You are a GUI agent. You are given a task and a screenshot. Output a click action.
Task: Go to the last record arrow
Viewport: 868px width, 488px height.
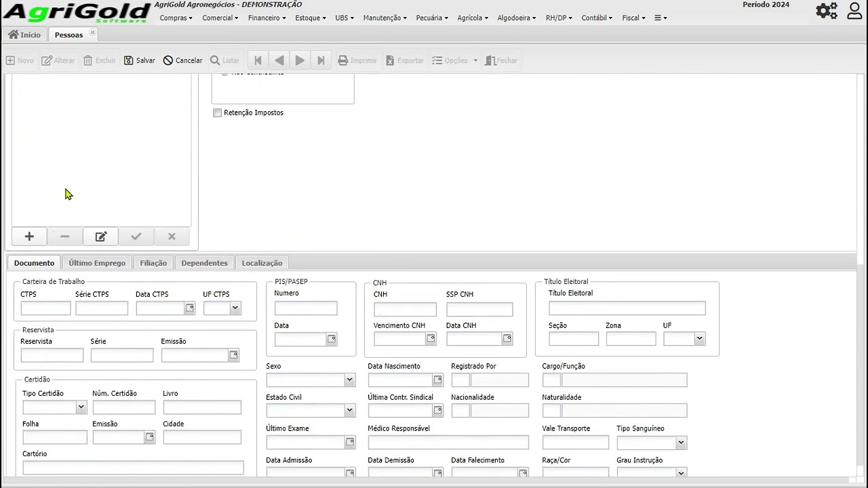(321, 60)
